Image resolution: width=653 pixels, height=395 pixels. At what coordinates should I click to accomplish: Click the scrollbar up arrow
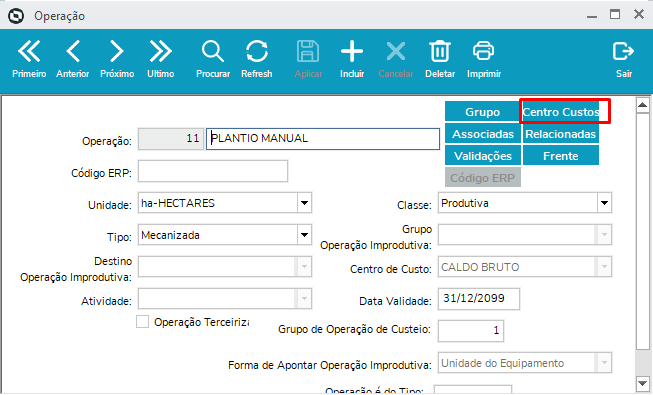point(643,105)
